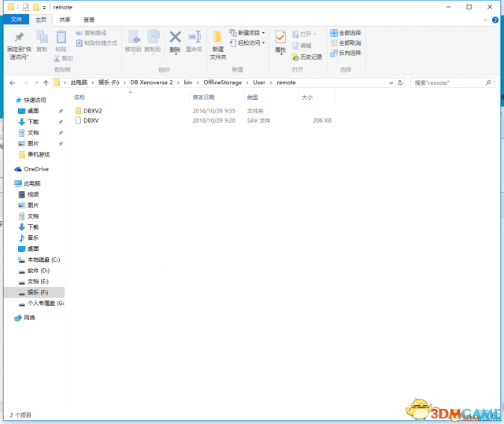Click the Pin to Quick access icon
This screenshot has height=424, width=504.
pyautogui.click(x=19, y=37)
